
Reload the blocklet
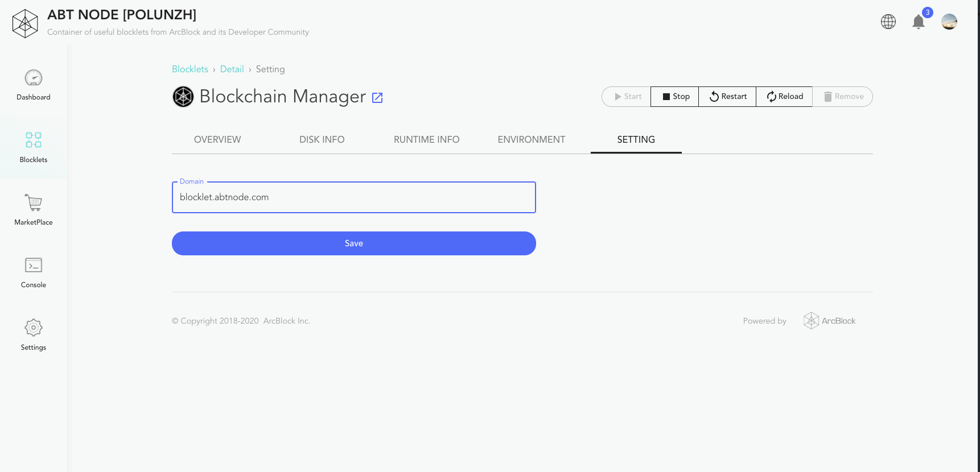pyautogui.click(x=784, y=97)
